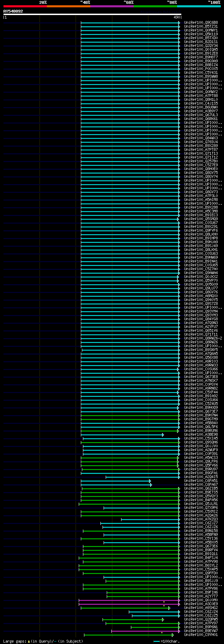Select UniRef100_Q6ZIB5 label
The width and height of the screenshot is (224, 644).
pyautogui.click(x=201, y=488)
